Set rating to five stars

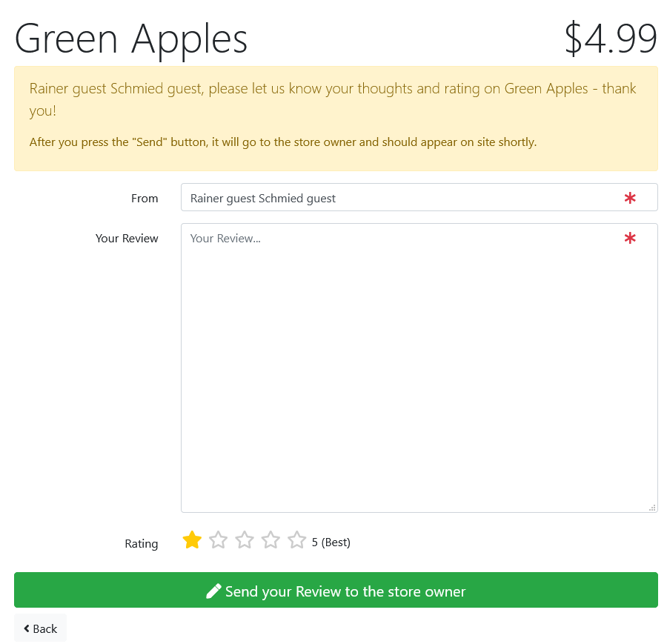click(297, 540)
